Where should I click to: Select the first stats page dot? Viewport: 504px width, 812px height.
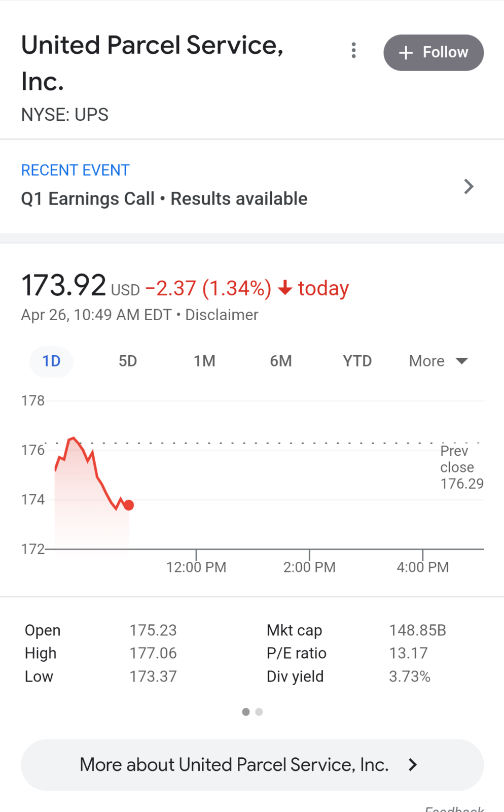click(x=246, y=712)
